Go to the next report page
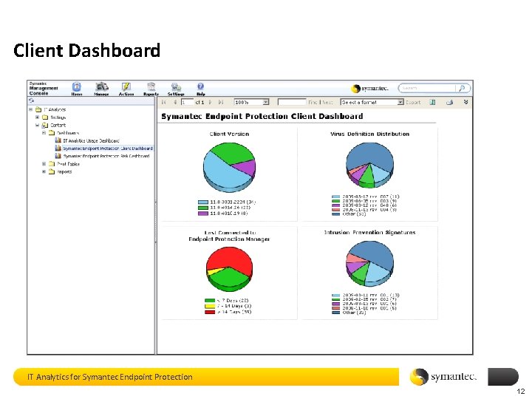The width and height of the screenshot is (532, 399). (211, 102)
